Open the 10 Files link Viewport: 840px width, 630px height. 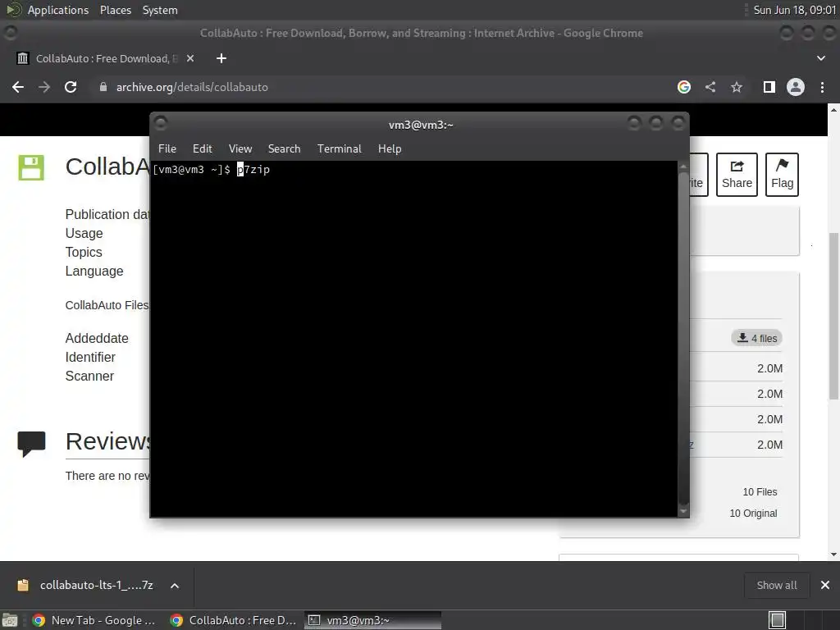coord(760,492)
